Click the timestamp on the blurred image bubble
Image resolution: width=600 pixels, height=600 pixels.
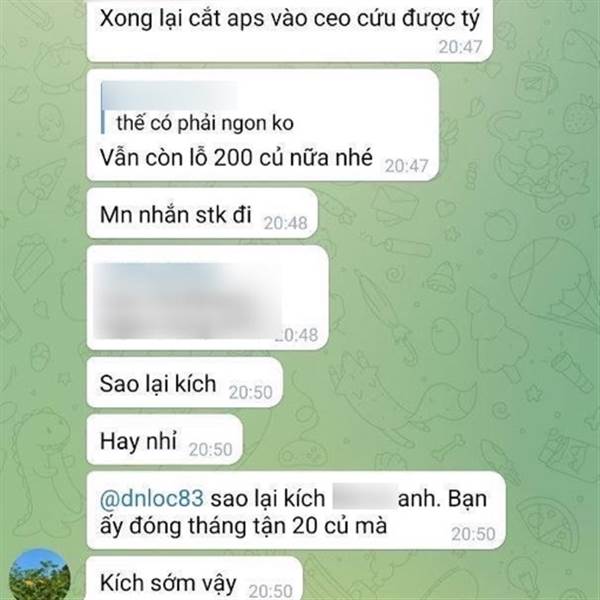(x=297, y=335)
